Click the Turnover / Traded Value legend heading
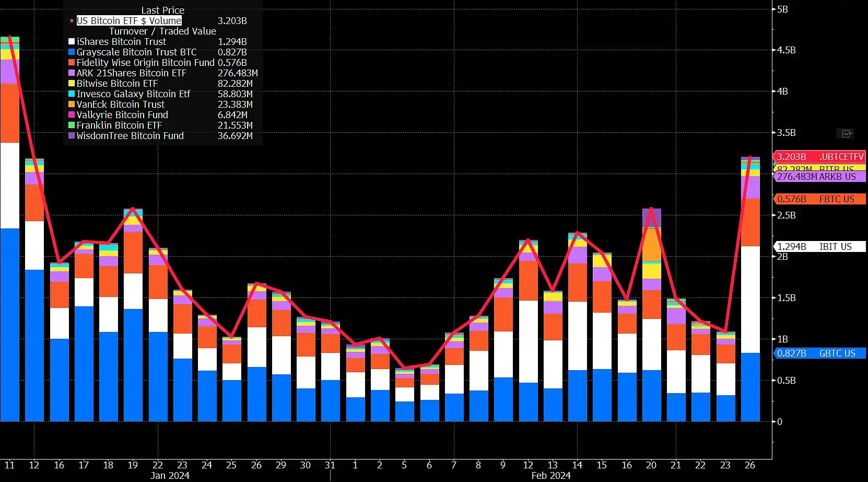Image resolution: width=868 pixels, height=482 pixels. (162, 31)
